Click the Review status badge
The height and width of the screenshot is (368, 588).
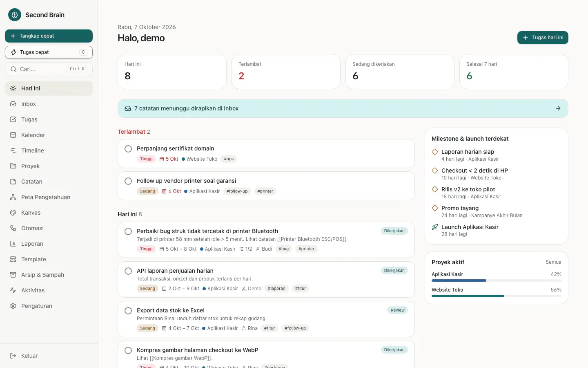tap(397, 310)
